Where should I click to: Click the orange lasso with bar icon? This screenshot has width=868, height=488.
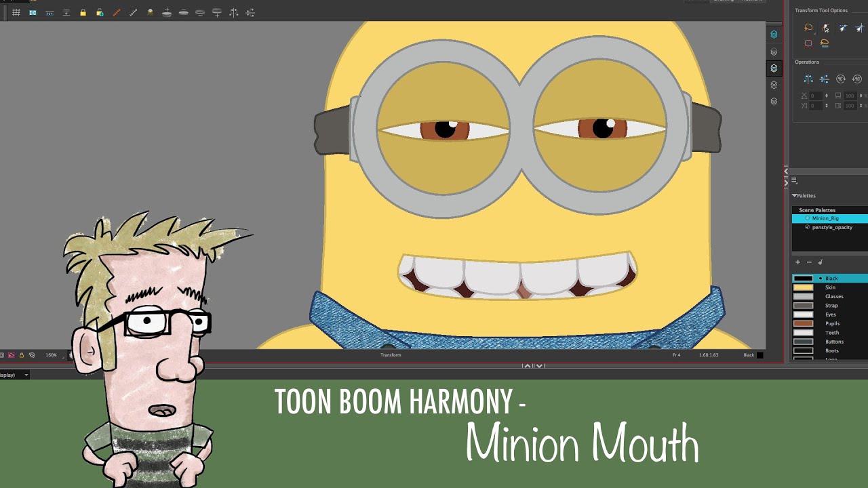(825, 43)
